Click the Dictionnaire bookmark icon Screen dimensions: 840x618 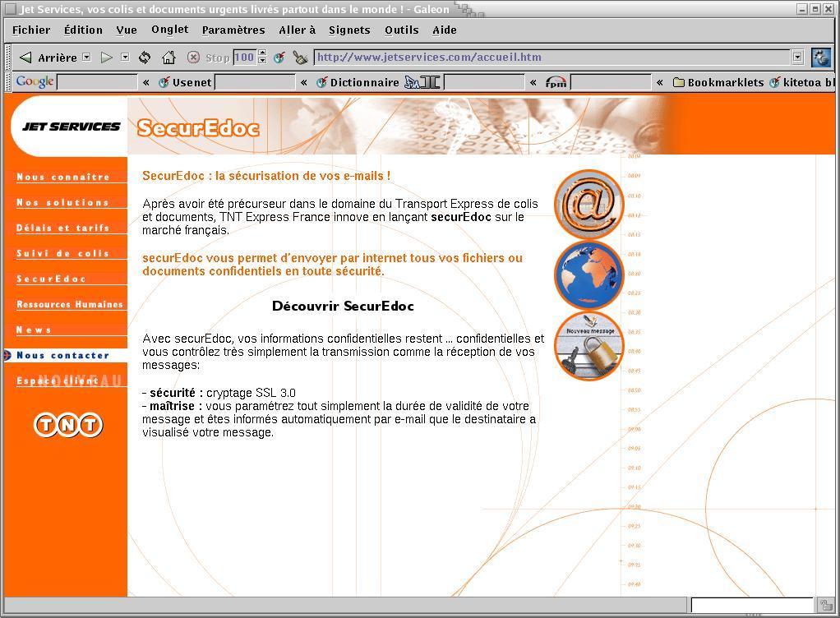[x=322, y=82]
